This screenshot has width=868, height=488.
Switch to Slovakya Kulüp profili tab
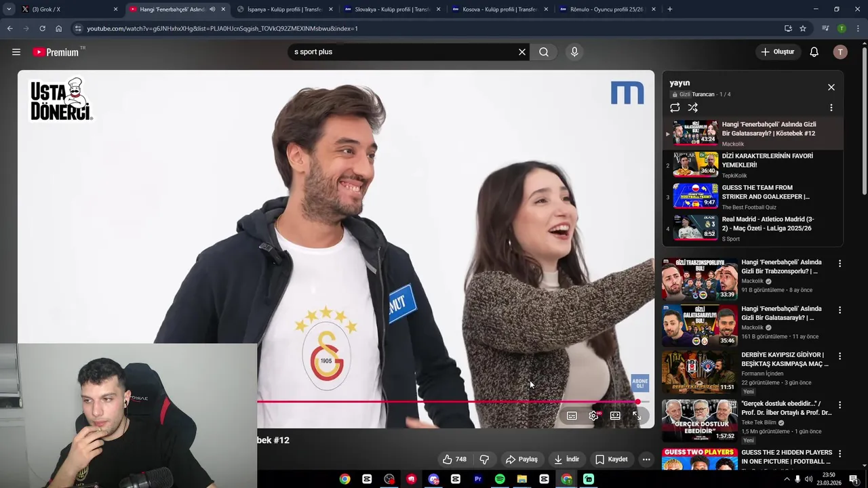tap(393, 9)
